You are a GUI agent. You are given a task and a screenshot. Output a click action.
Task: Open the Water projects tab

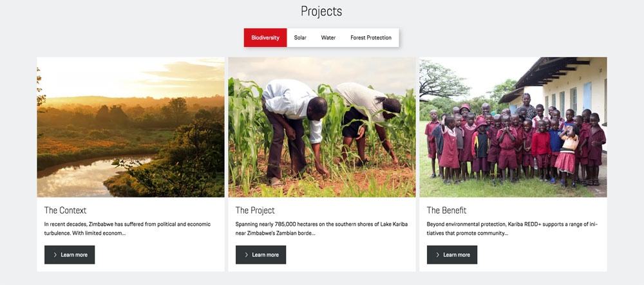point(328,38)
